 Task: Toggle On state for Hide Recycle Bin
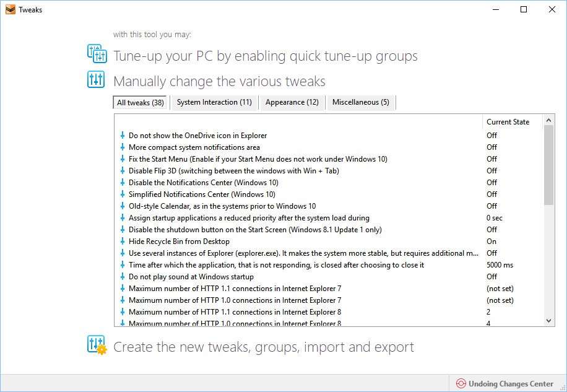(x=491, y=242)
